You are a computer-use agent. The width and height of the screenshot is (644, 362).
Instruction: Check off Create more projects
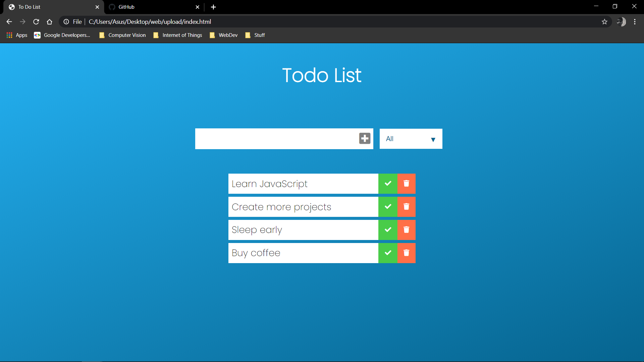pos(388,207)
